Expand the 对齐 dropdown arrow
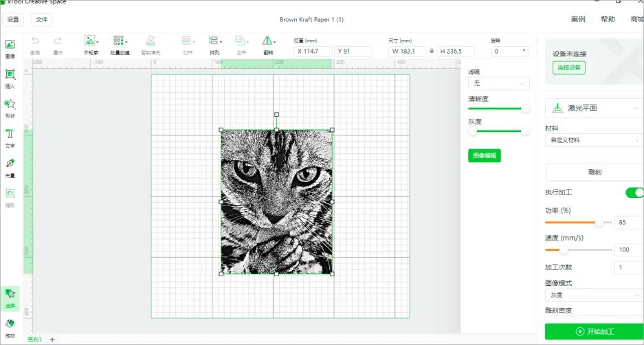This screenshot has width=644, height=345. (194, 42)
